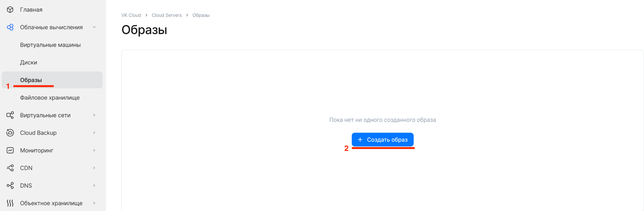
Task: Expand the CDN submenu arrow
Action: (94, 168)
